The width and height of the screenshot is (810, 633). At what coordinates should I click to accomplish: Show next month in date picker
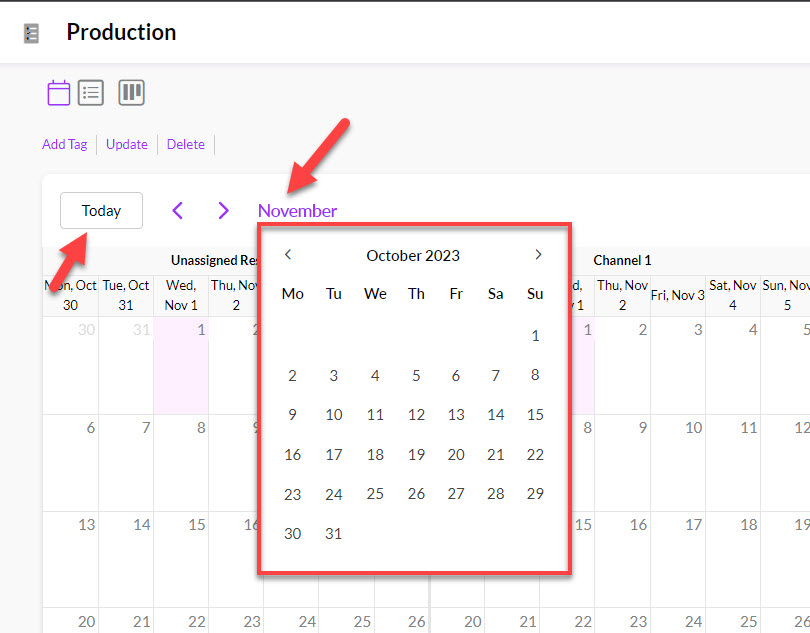point(538,254)
